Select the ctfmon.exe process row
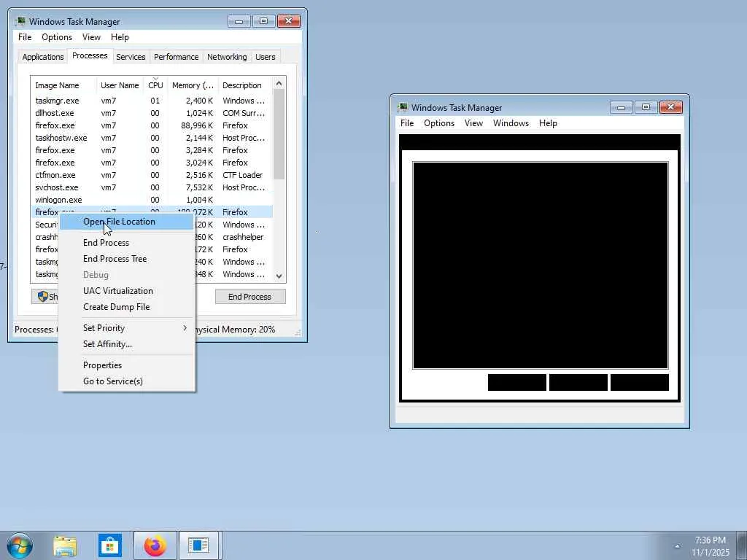 pyautogui.click(x=152, y=175)
